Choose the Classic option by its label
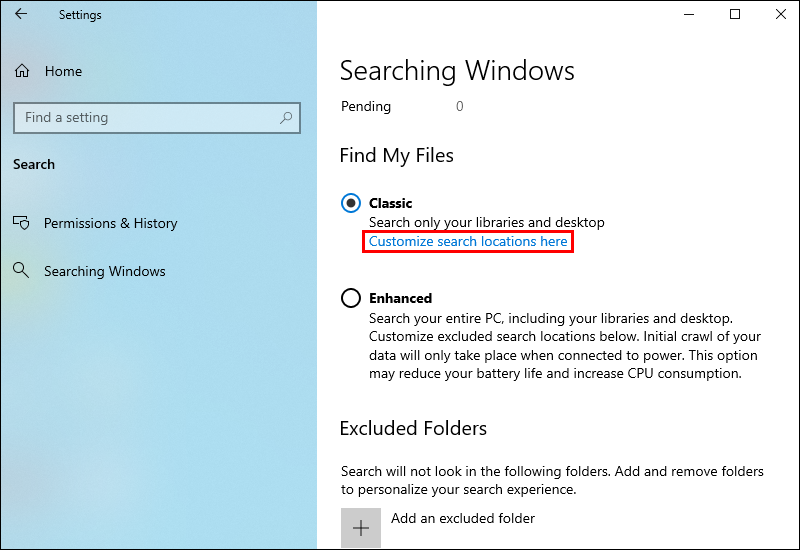Viewport: 800px width, 550px height. click(391, 203)
